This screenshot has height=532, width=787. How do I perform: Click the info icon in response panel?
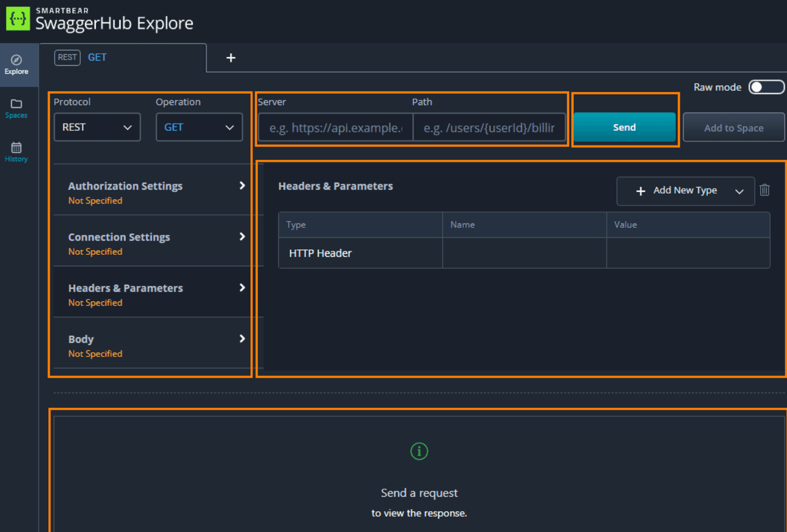(419, 451)
